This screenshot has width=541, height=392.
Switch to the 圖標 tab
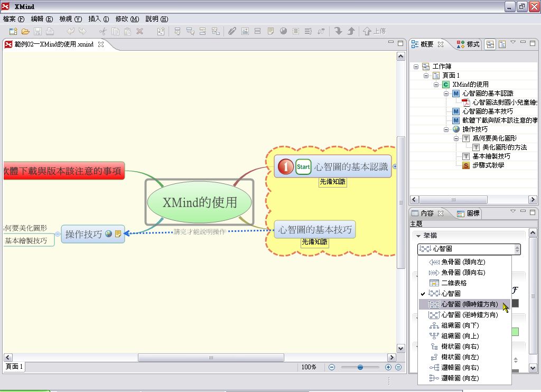(468, 213)
